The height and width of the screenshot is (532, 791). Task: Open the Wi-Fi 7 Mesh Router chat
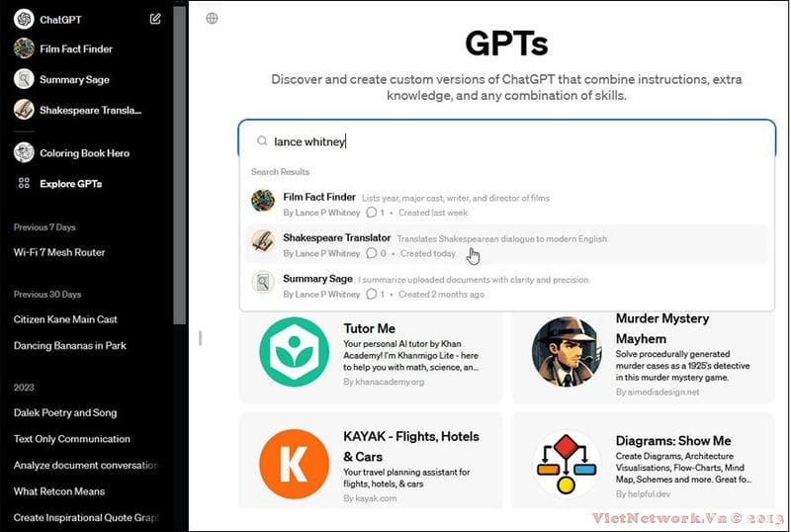(x=59, y=252)
